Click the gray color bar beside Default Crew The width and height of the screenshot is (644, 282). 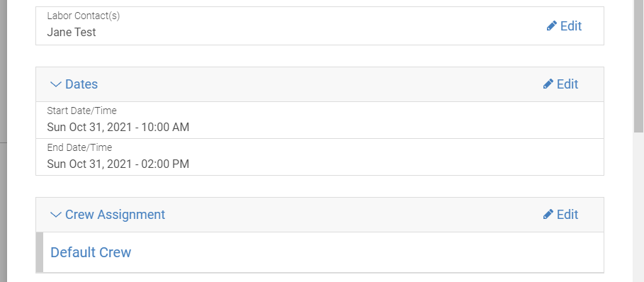click(40, 252)
